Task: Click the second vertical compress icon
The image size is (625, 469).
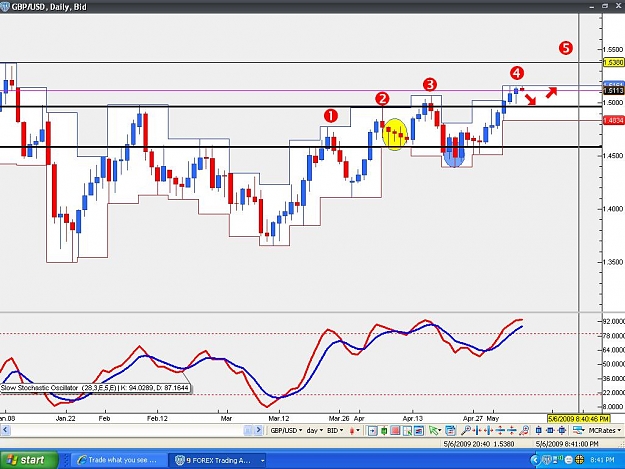Action: coord(511,430)
